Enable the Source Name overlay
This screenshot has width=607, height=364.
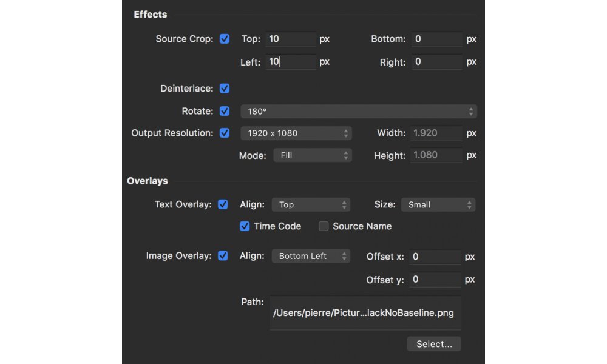point(324,226)
